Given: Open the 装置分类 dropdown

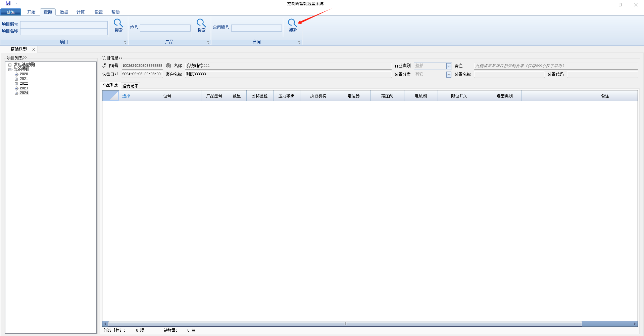Looking at the screenshot, I should coord(449,75).
